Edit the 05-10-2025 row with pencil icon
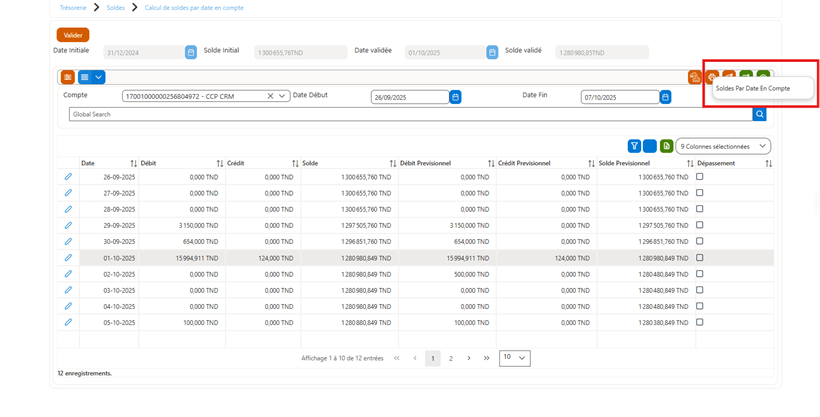 point(68,322)
